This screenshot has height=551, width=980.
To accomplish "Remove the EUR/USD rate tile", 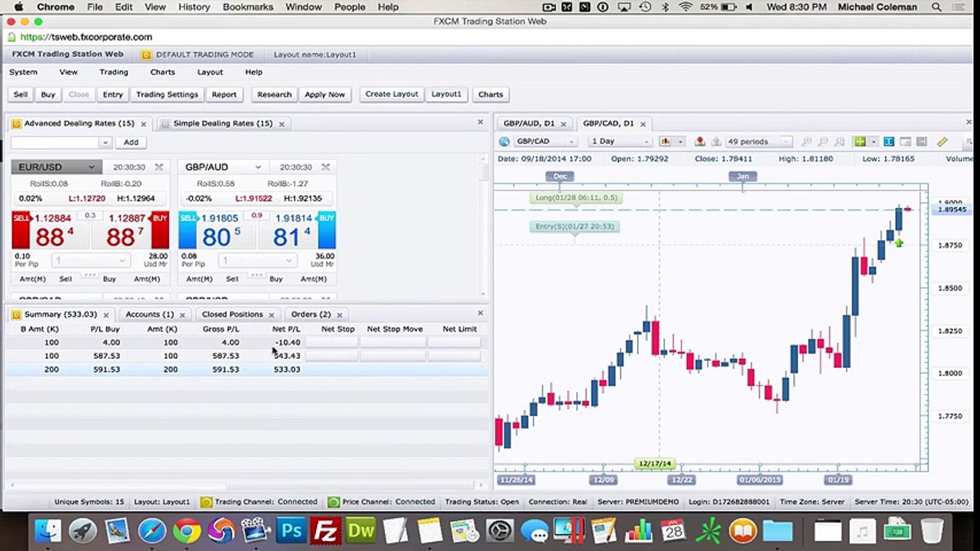I will 159,167.
